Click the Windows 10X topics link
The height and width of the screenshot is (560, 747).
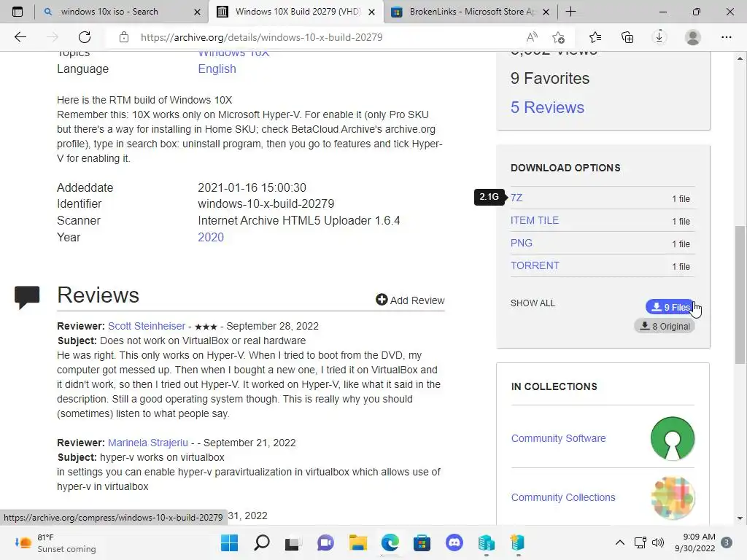pyautogui.click(x=233, y=53)
